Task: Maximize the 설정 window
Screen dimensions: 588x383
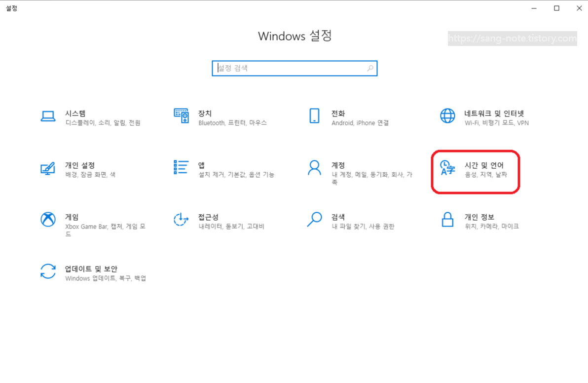Action: pos(556,8)
